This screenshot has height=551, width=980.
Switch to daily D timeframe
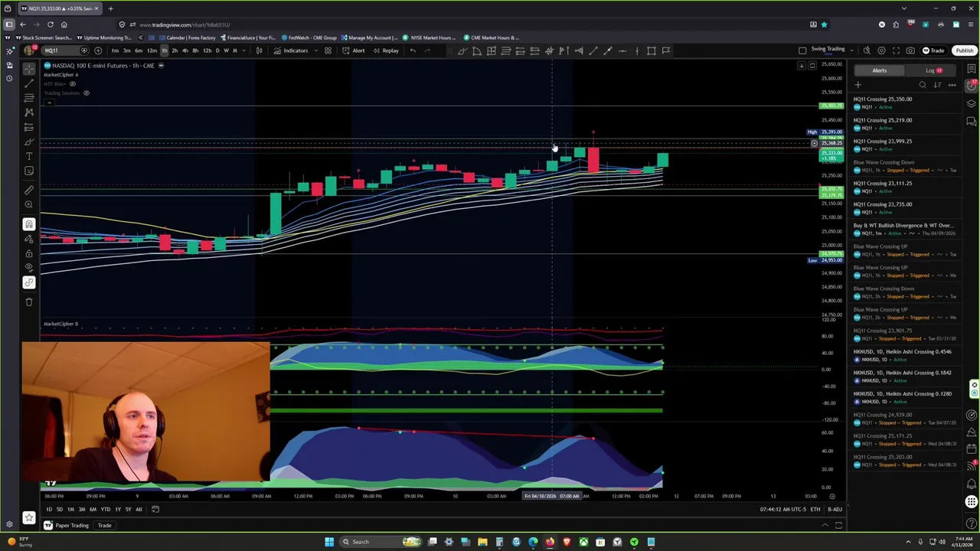click(217, 51)
